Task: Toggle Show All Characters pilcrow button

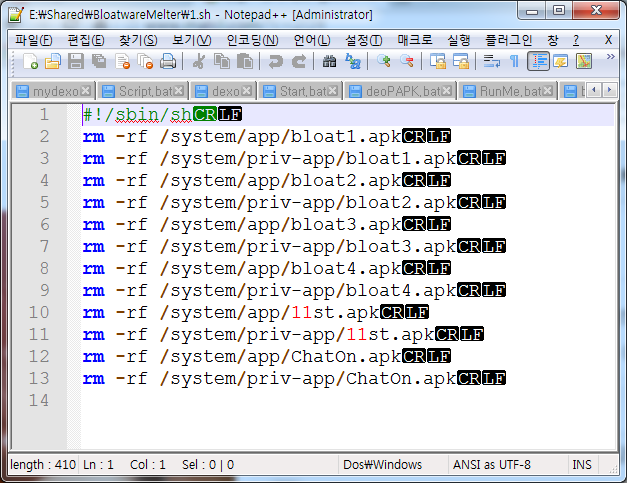Action: (x=514, y=62)
